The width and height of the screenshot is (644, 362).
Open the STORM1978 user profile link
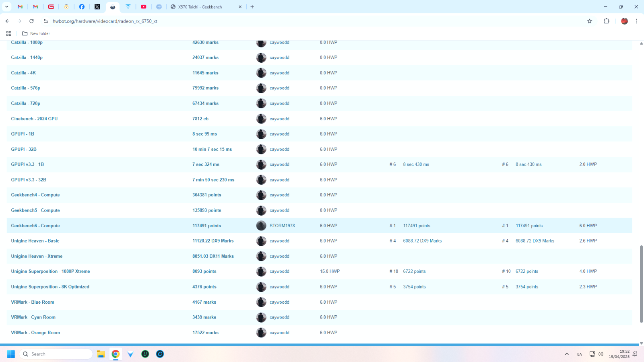tap(282, 226)
